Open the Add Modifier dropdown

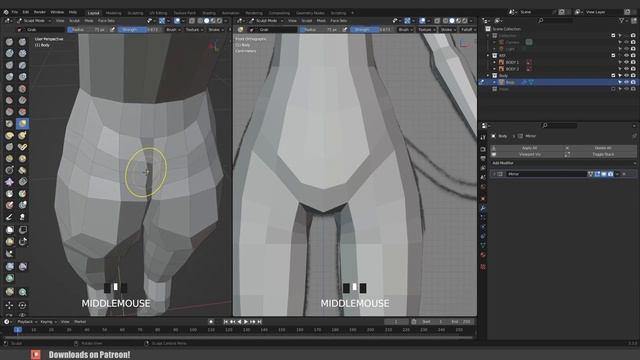coord(563,163)
